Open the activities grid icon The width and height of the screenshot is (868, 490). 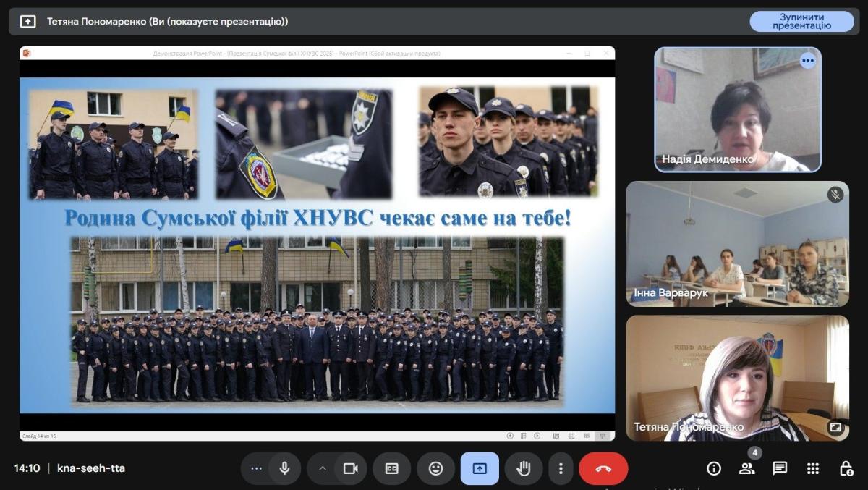pyautogui.click(x=813, y=468)
